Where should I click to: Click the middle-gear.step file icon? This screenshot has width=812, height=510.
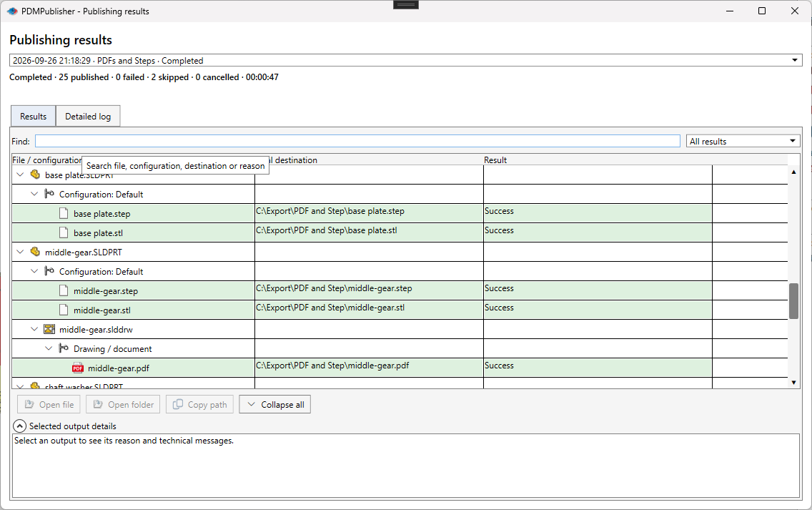tap(64, 290)
